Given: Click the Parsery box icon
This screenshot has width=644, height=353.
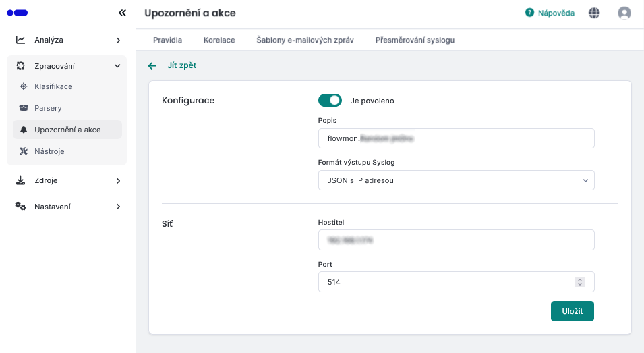Looking at the screenshot, I should pos(24,108).
